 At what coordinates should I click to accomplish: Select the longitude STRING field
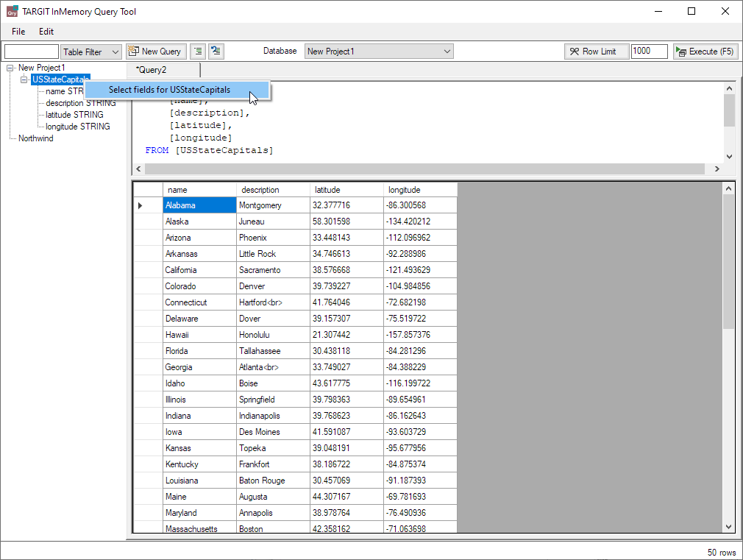click(78, 127)
